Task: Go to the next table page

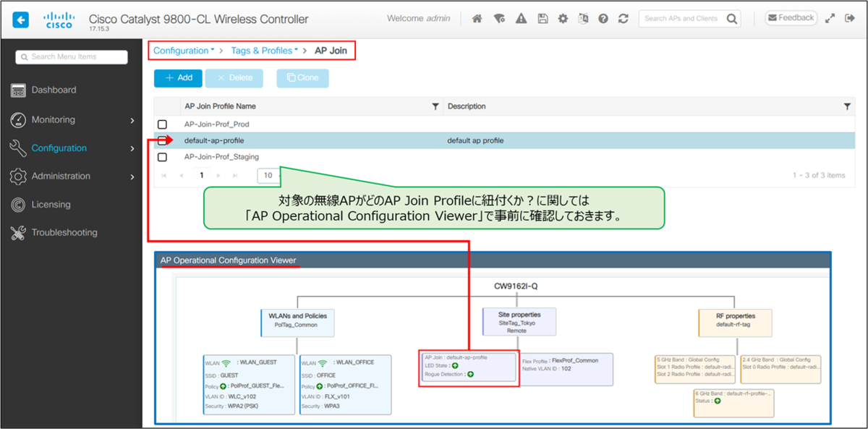Action: tap(220, 175)
